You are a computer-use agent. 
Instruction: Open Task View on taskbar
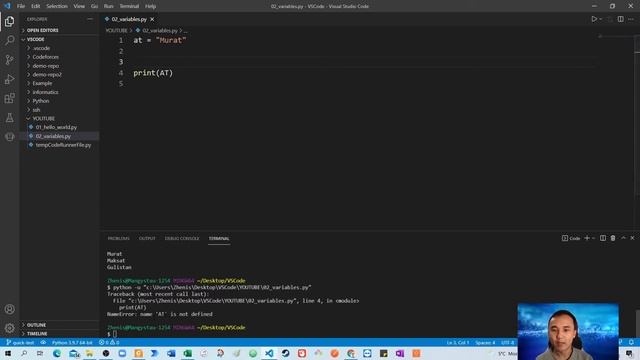[40, 353]
